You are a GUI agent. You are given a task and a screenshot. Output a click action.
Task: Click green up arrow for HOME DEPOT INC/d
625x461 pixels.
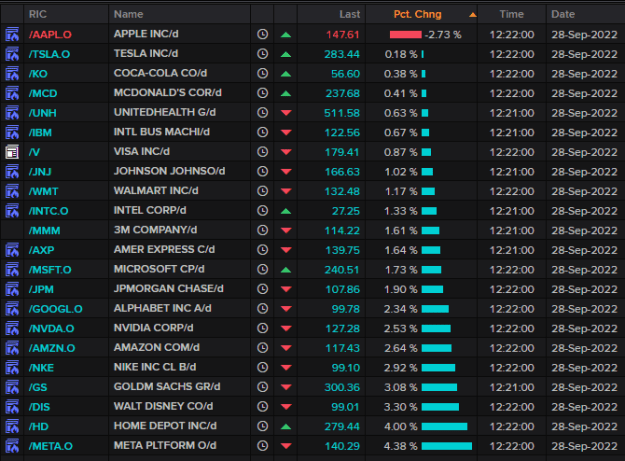click(286, 427)
